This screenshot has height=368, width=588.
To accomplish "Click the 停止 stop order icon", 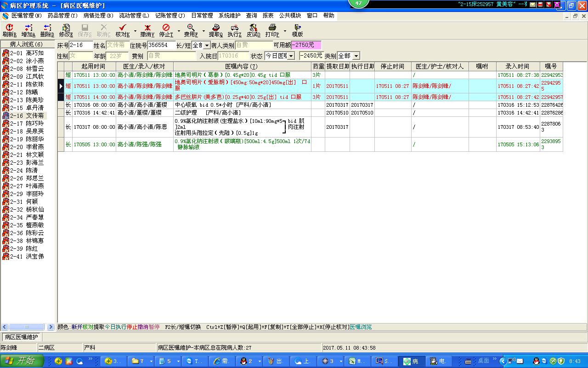I will [x=166, y=28].
